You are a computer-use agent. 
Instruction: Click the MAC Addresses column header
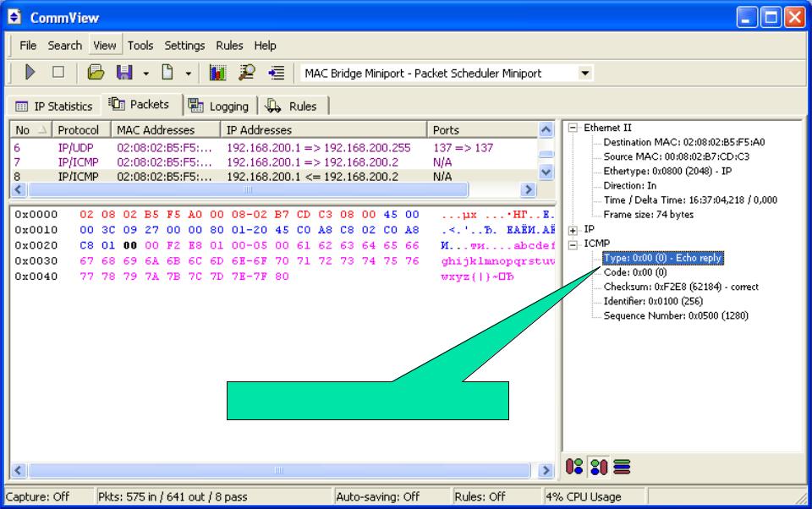coord(165,130)
